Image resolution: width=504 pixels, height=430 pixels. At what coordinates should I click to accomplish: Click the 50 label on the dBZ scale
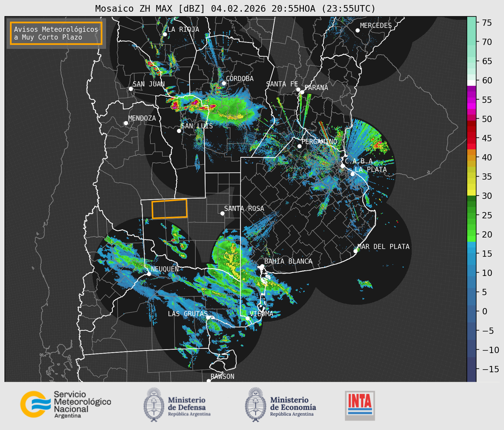click(x=487, y=119)
